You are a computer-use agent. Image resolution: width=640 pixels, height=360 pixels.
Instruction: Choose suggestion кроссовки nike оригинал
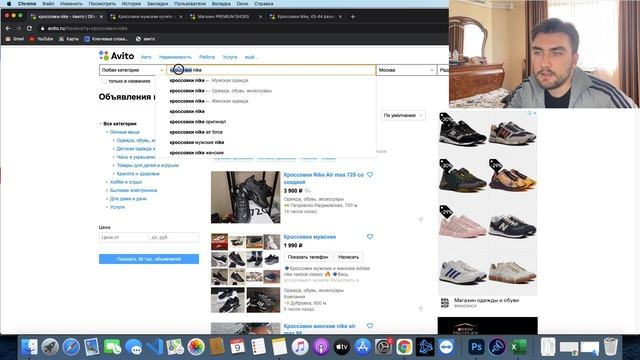tap(265, 122)
